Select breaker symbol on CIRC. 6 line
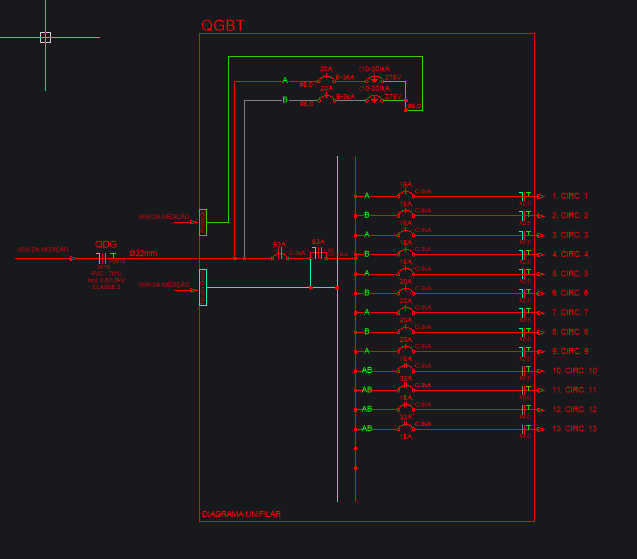Image resolution: width=637 pixels, height=559 pixels. tap(405, 293)
